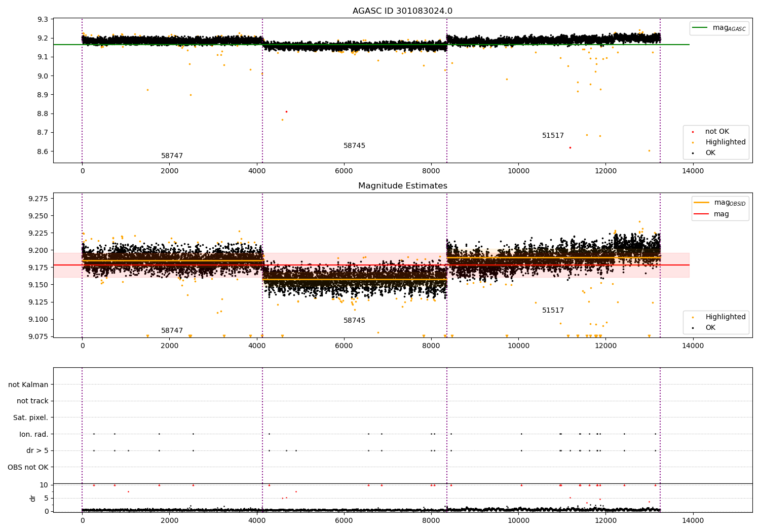Click the 4000 tick on the middle x-axis
The height and width of the screenshot is (532, 760).
coord(257,346)
